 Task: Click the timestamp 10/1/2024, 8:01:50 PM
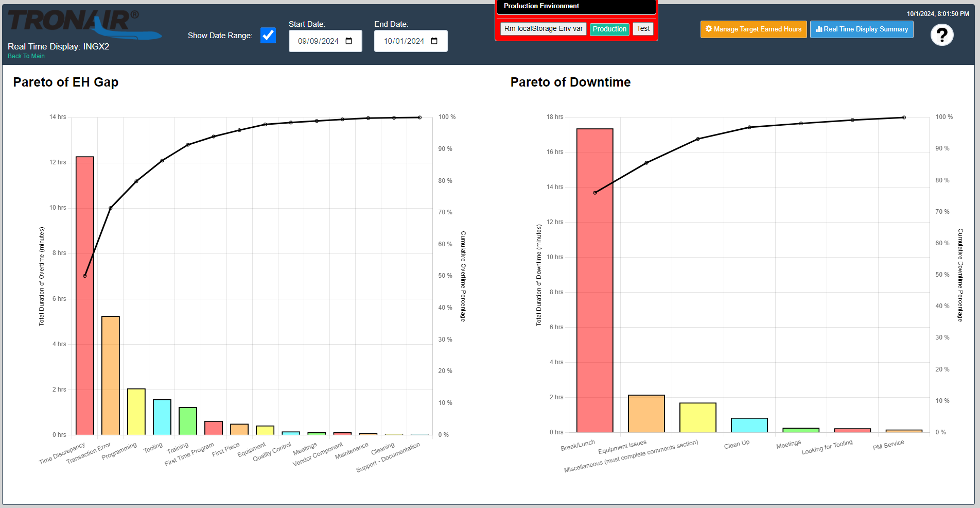(x=938, y=14)
